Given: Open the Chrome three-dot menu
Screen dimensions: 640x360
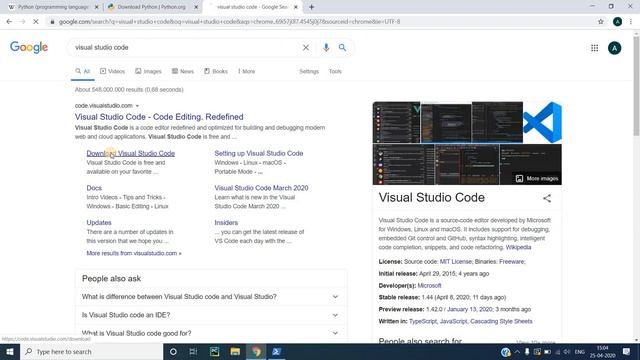Looking at the screenshot, I should 631,22.
